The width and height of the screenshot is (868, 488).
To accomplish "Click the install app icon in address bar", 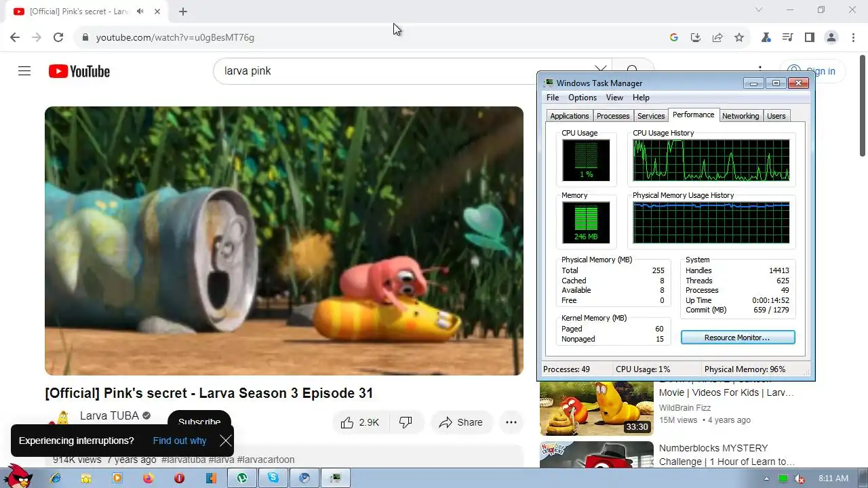I will (695, 37).
